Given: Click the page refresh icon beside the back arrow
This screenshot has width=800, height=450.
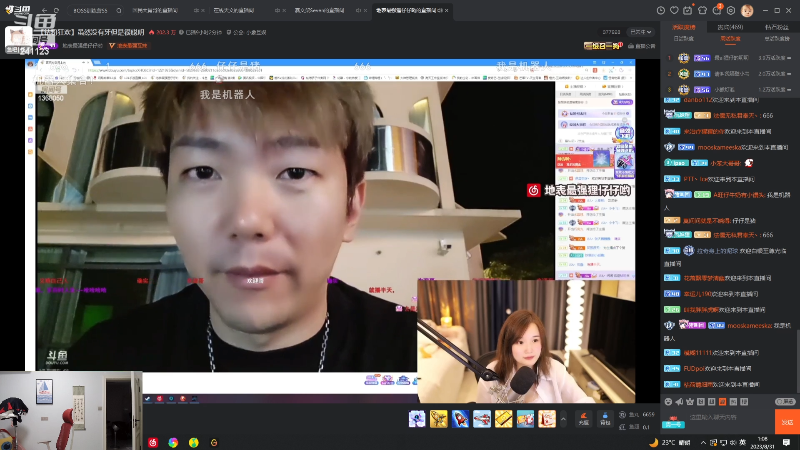Looking at the screenshot, I should pyautogui.click(x=56, y=10).
